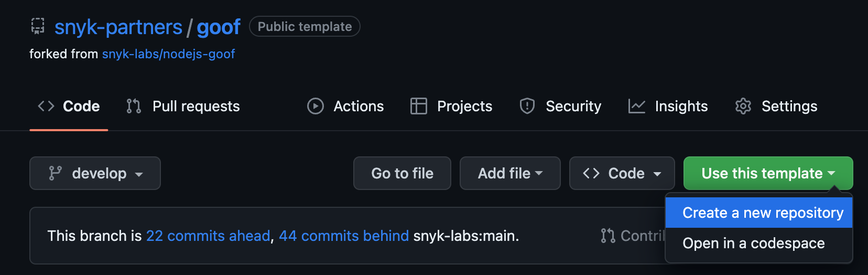Click the Settings gear icon
This screenshot has width=868, height=275.
(x=743, y=106)
